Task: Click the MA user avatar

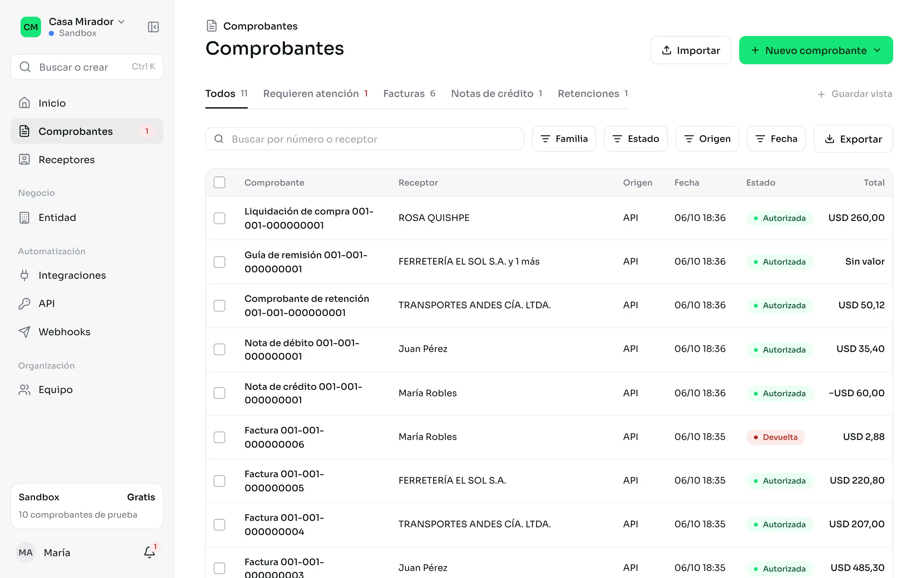Action: [26, 552]
